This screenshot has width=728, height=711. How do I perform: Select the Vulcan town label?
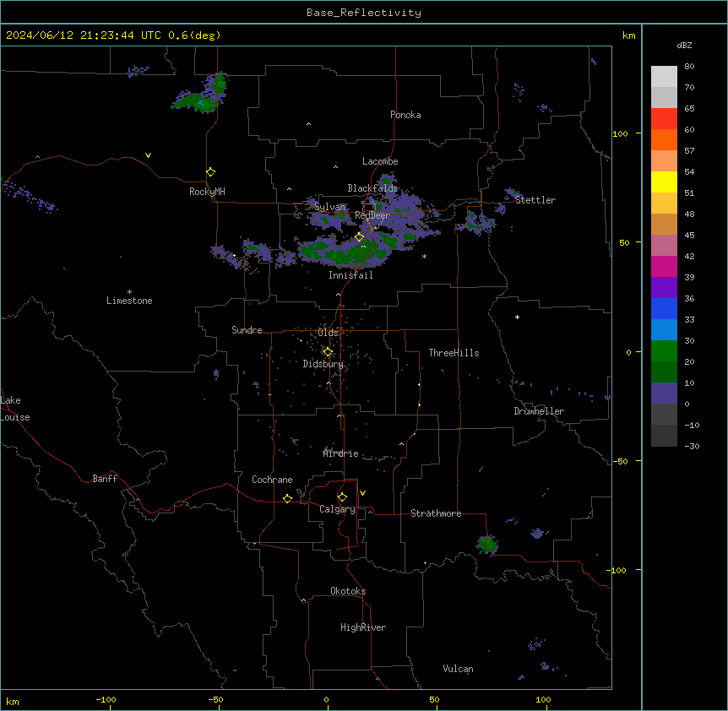pyautogui.click(x=458, y=669)
